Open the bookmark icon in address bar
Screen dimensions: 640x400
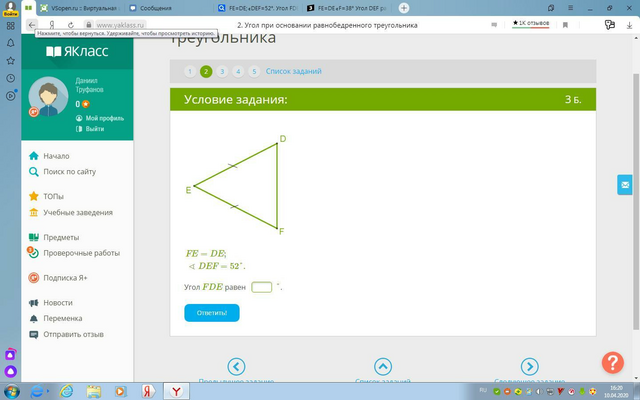coord(565,25)
